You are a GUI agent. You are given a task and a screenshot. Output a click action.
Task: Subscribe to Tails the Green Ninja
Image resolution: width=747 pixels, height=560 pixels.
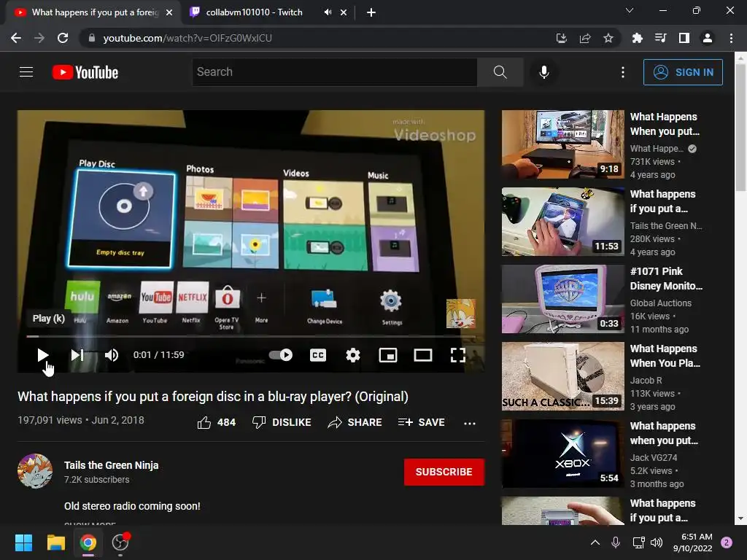(x=444, y=472)
